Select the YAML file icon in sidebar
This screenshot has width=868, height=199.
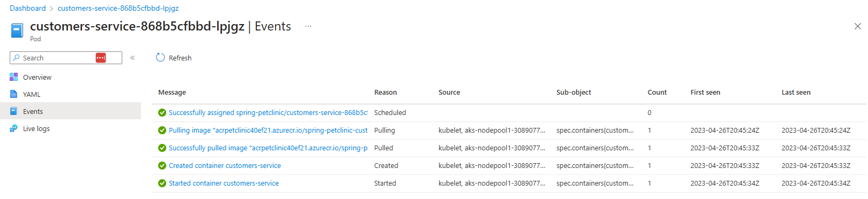pyautogui.click(x=14, y=94)
